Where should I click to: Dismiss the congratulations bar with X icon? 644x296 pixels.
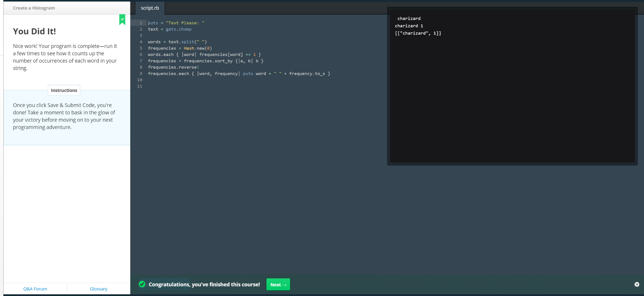[637, 284]
